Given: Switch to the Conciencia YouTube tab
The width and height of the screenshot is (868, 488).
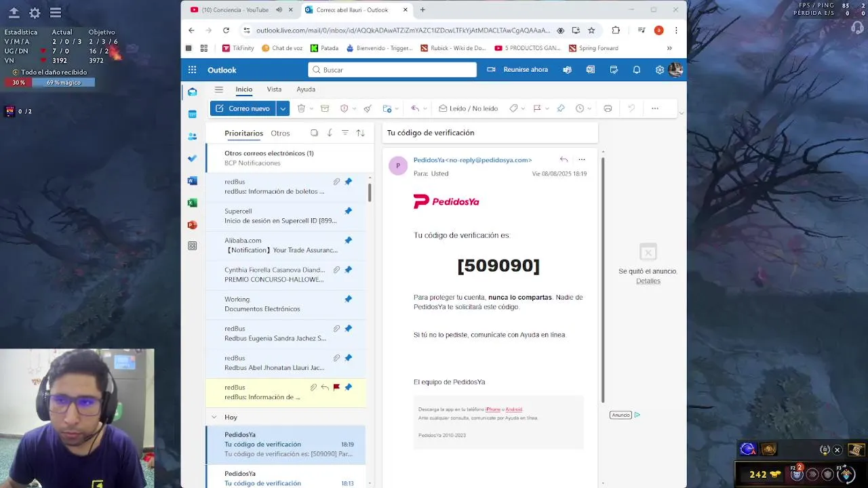Looking at the screenshot, I should coord(234,9).
